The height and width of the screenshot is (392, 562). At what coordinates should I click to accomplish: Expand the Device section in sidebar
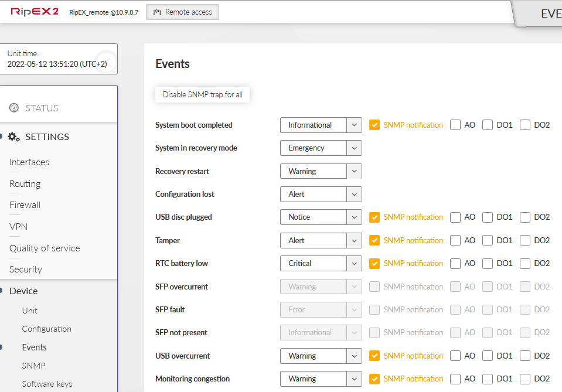pos(23,291)
